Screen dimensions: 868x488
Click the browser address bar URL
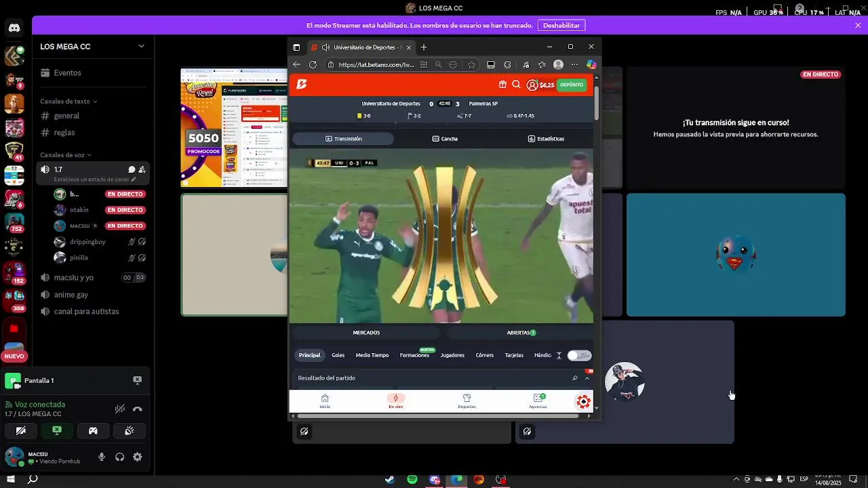pyautogui.click(x=376, y=65)
